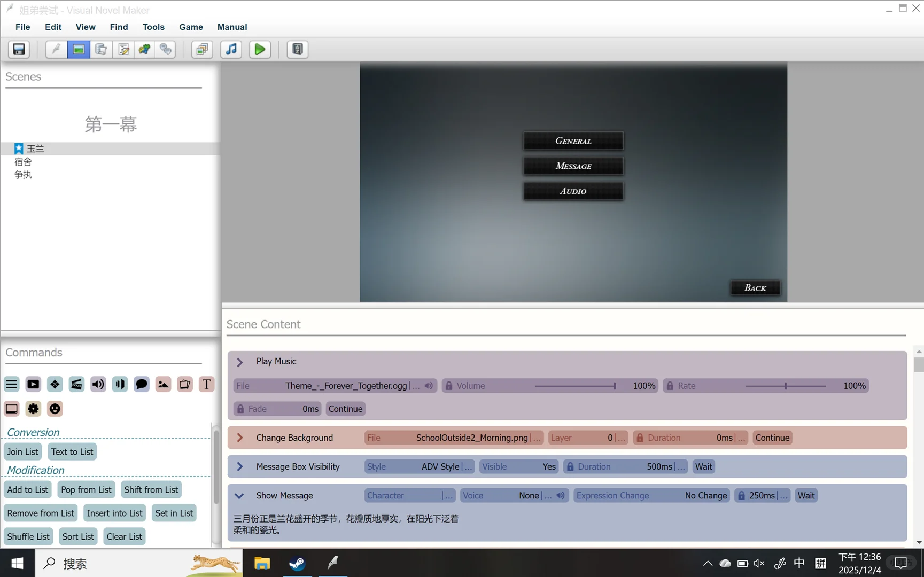Toggle Message Box Visibility Wait option
924x577 pixels.
point(703,466)
